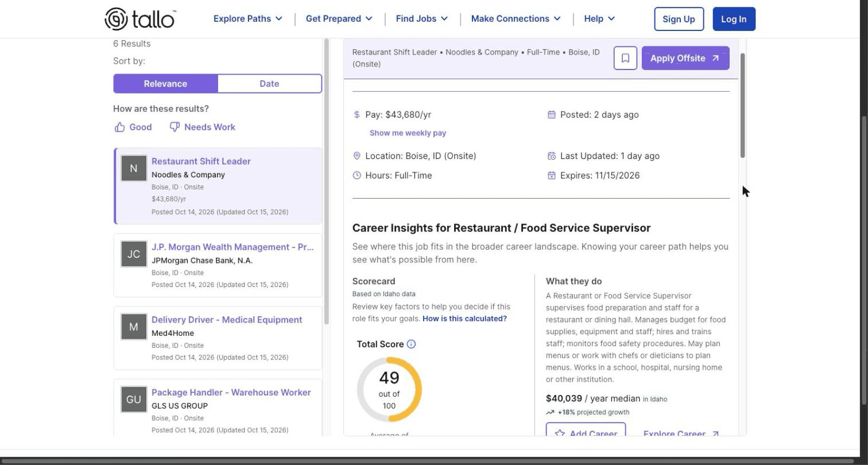Click the N avatar for Noodles & Company

134,168
